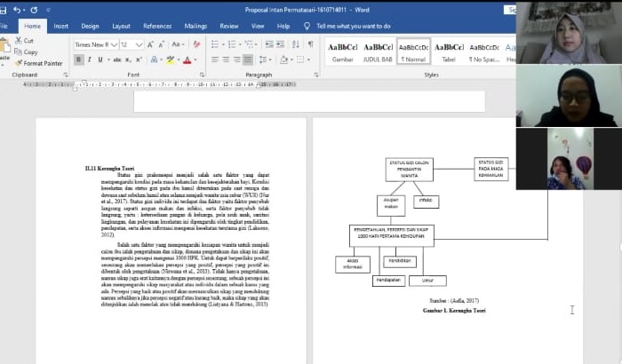Click the Save icon in title bar
Image resolution: width=622 pixels, height=364 pixels.
pyautogui.click(x=5, y=10)
